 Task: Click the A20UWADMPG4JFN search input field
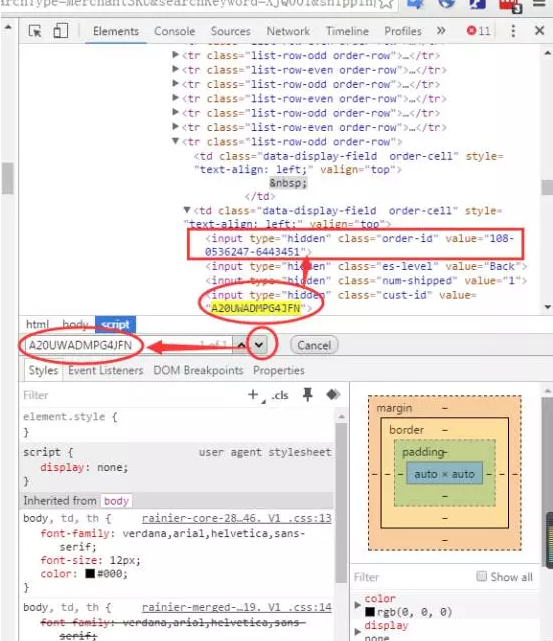click(129, 345)
